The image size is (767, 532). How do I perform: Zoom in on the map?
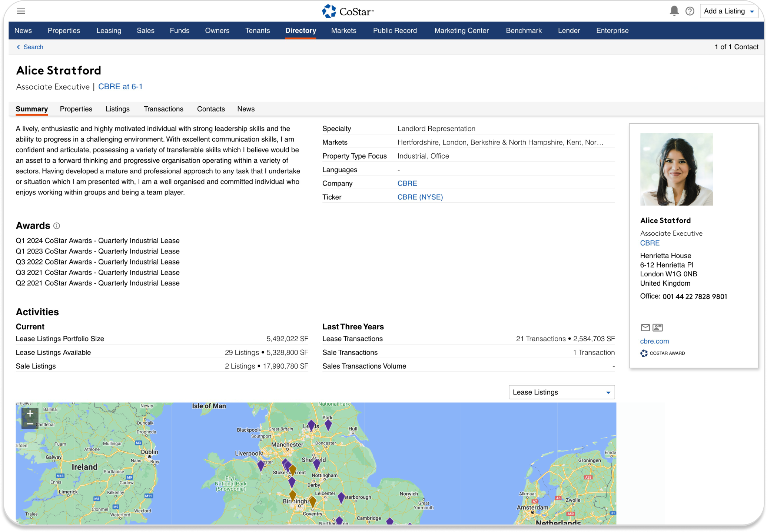tap(30, 413)
